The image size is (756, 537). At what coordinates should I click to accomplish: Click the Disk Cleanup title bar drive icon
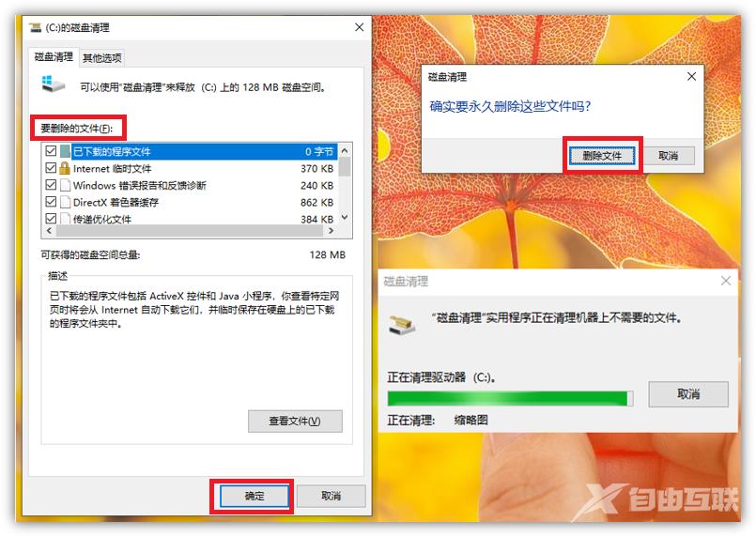pyautogui.click(x=35, y=27)
